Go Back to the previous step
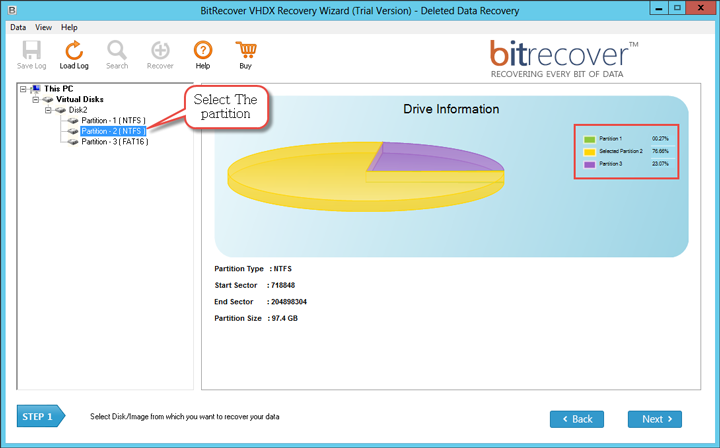The image size is (720, 448). pyautogui.click(x=577, y=419)
